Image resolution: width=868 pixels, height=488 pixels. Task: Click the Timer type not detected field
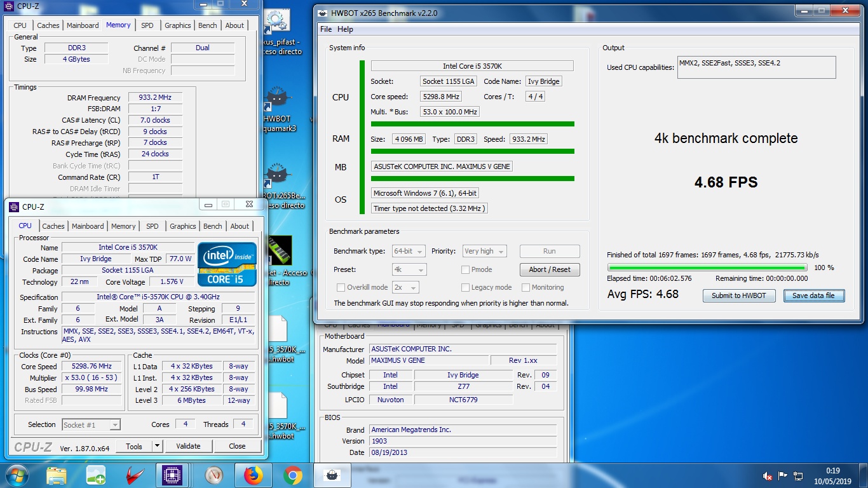430,208
